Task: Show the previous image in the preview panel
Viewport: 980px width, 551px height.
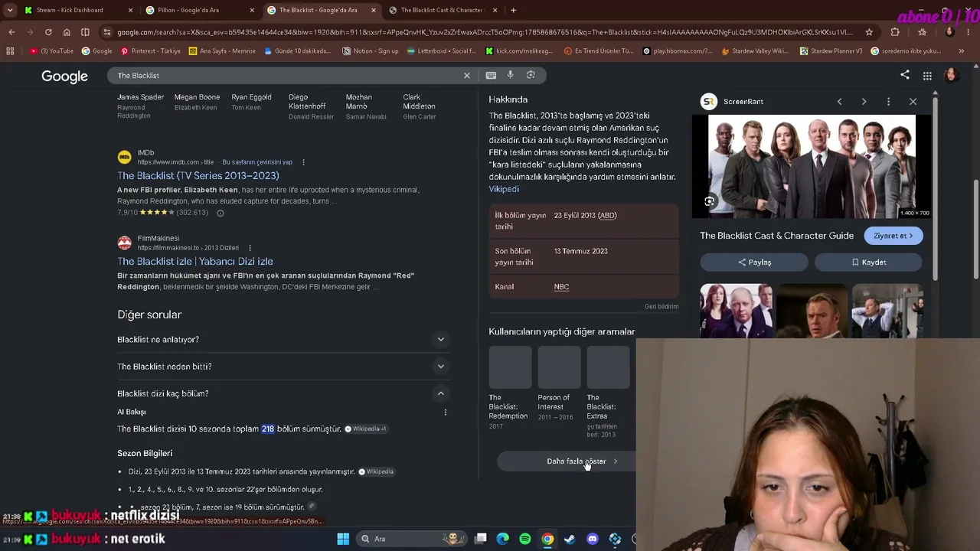Action: point(839,102)
